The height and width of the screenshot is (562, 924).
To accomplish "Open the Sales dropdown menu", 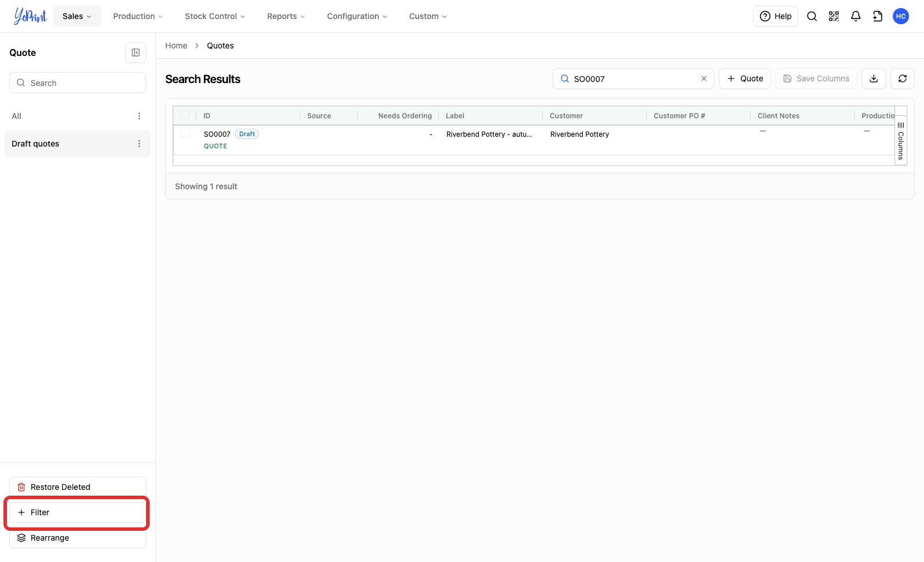I will click(77, 16).
